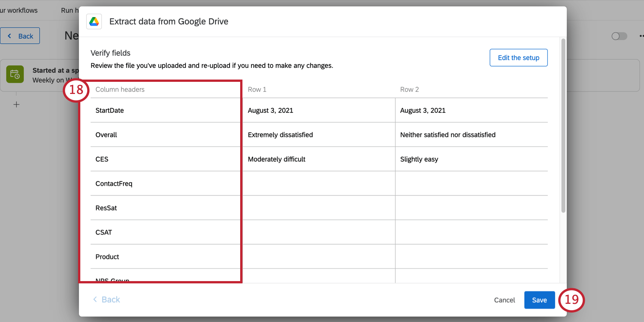The height and width of the screenshot is (322, 644).
Task: Click the dialog vertical scrollbar
Action: tap(563, 125)
